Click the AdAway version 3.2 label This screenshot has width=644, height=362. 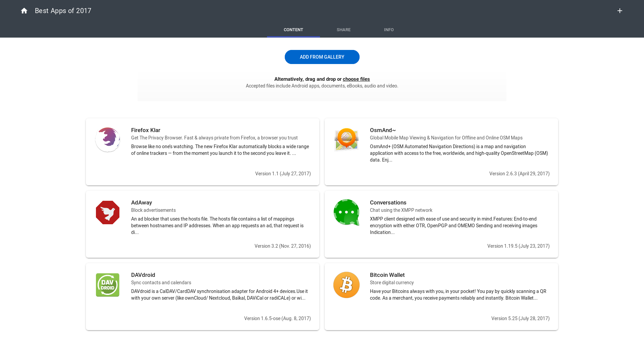[x=282, y=246]
